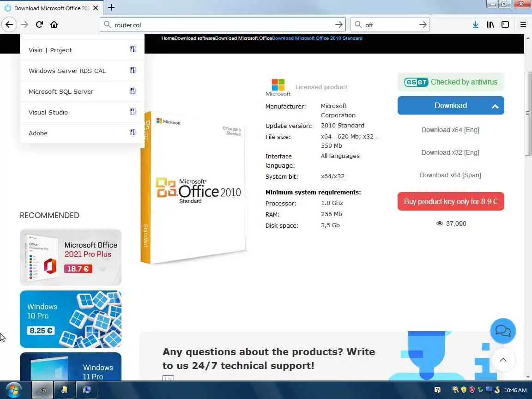
Task: Click the 37,090 views eye icon
Action: point(439,223)
